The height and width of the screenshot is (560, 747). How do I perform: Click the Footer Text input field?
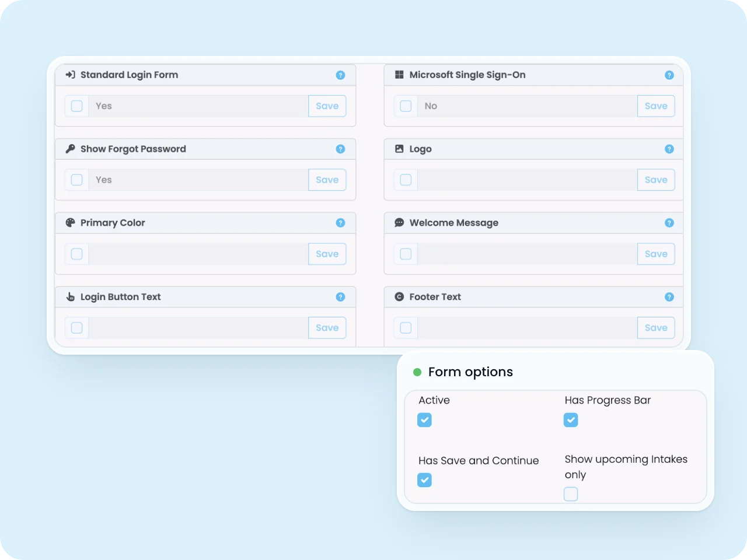[x=528, y=328]
